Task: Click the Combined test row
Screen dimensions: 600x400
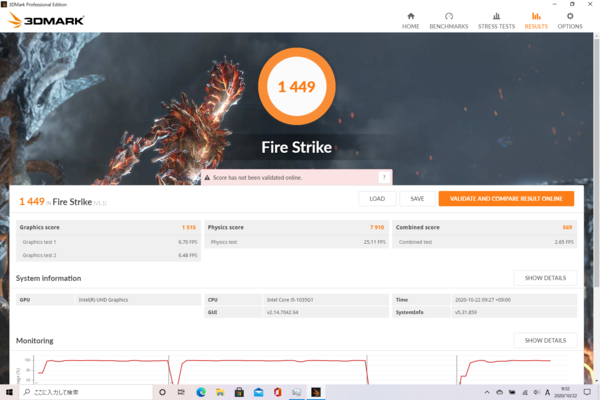Action: tap(485, 242)
